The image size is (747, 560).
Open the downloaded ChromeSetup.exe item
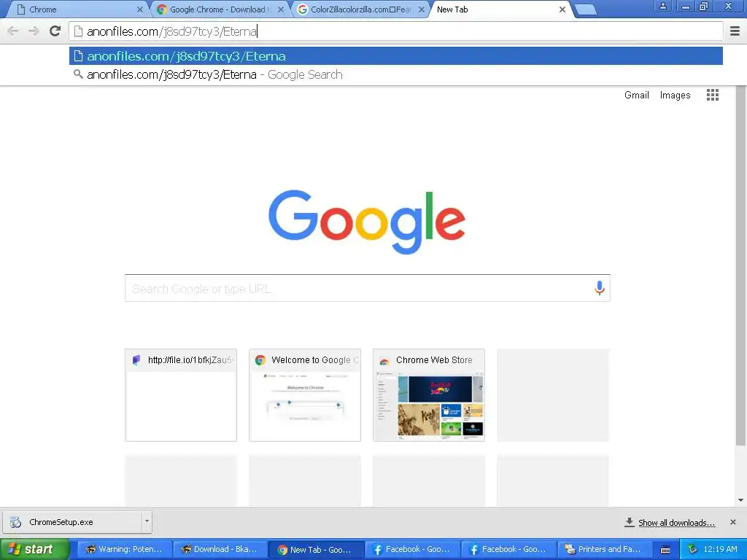point(72,522)
